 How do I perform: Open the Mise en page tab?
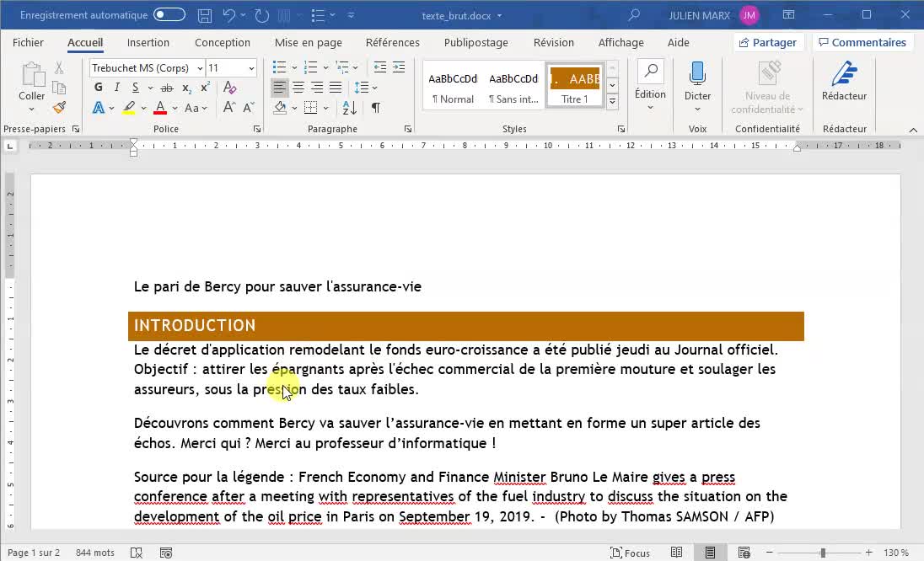pos(308,42)
